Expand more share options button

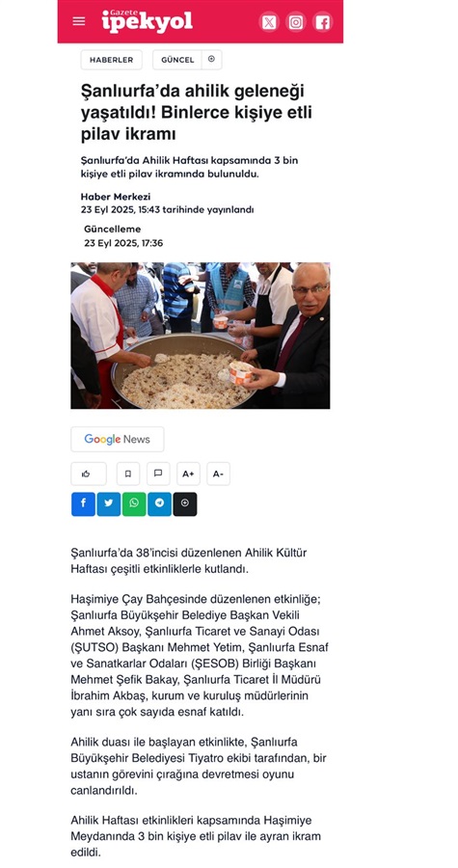pyautogui.click(x=185, y=503)
